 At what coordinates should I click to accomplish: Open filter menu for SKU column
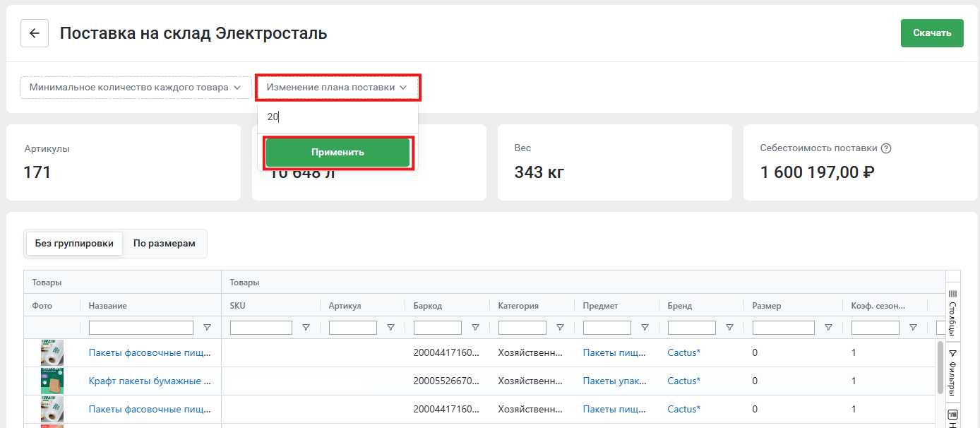(306, 328)
